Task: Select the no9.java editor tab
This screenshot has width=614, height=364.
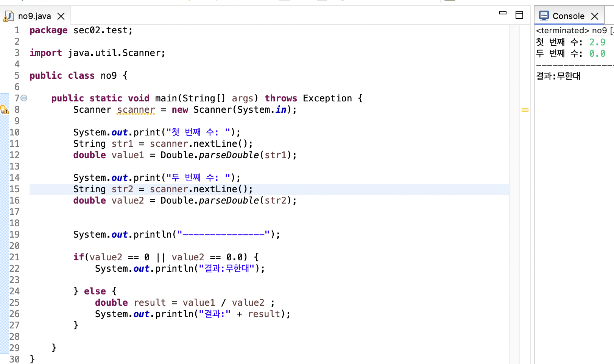Action: click(x=34, y=16)
